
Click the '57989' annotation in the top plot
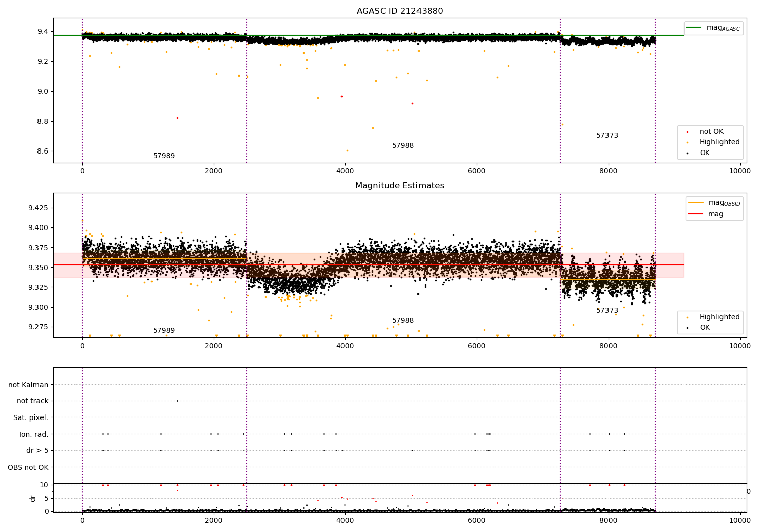coord(164,156)
